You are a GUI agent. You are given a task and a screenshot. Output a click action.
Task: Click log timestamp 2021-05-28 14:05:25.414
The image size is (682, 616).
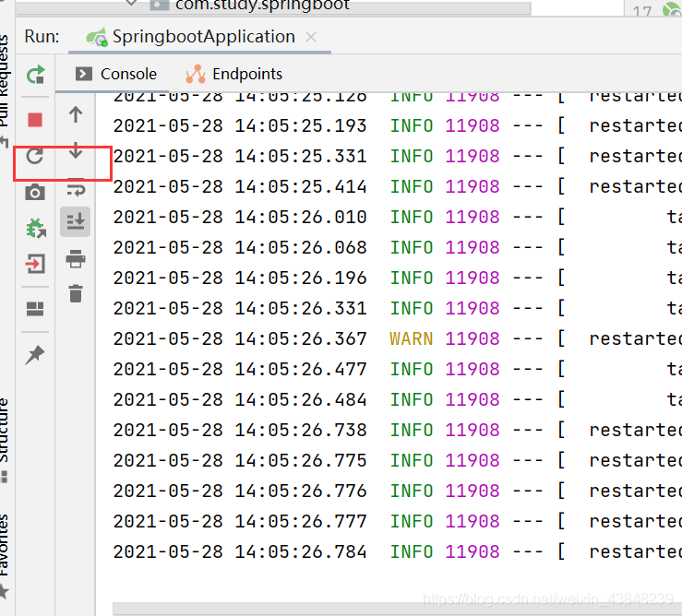[x=240, y=186]
